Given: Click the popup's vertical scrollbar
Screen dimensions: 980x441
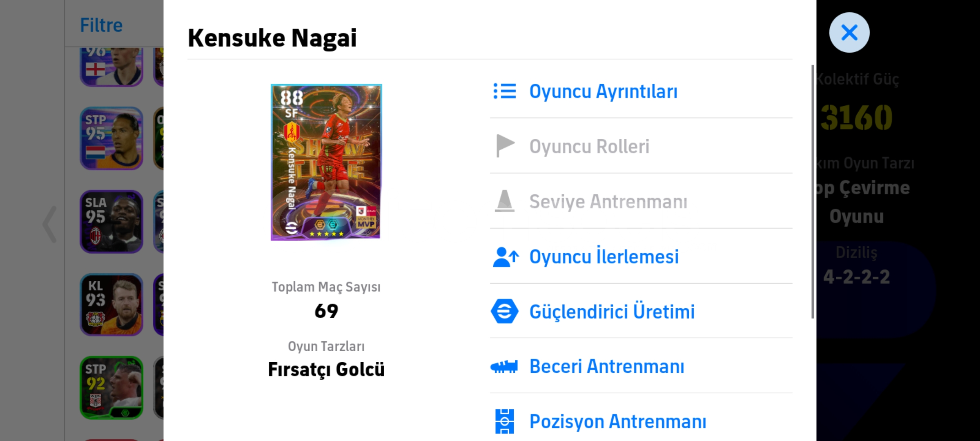Looking at the screenshot, I should click(x=813, y=192).
